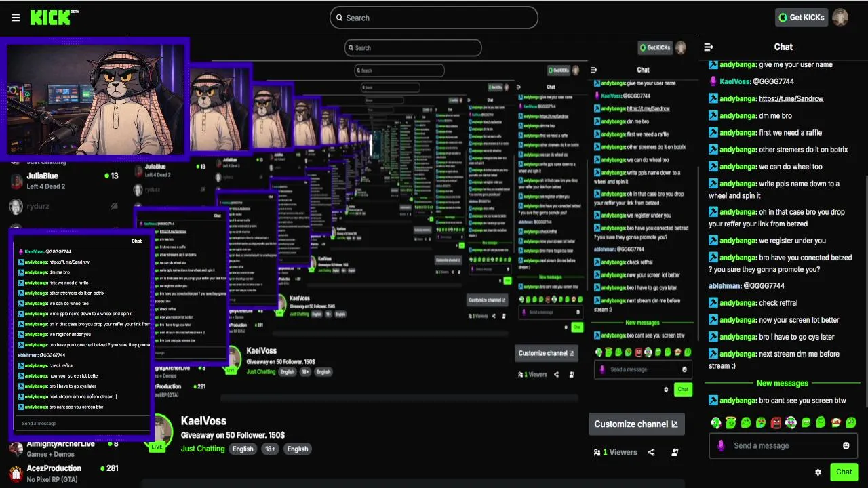Screen dimensions: 868x488
Task: Click the largest webcam cat overlay thumbnail
Action: pos(95,100)
